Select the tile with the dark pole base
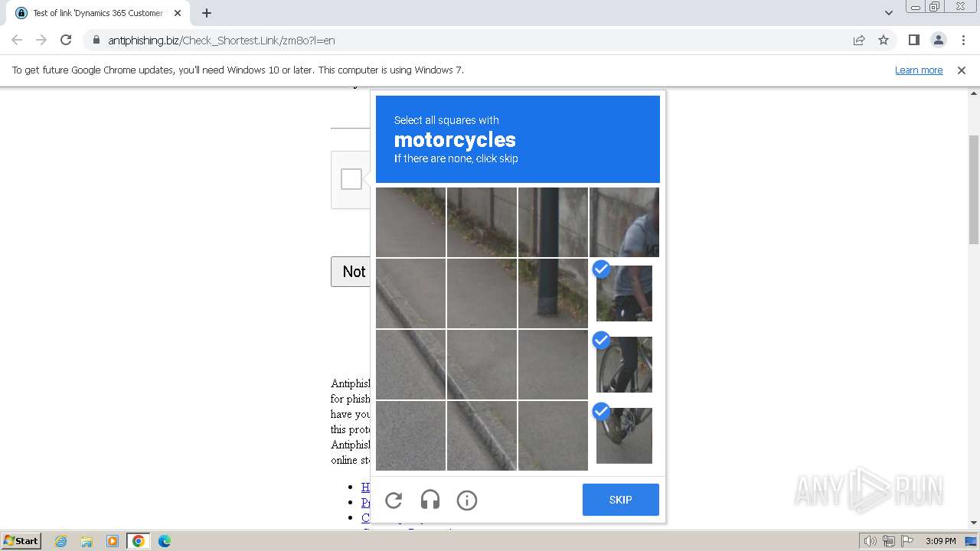 coord(553,293)
